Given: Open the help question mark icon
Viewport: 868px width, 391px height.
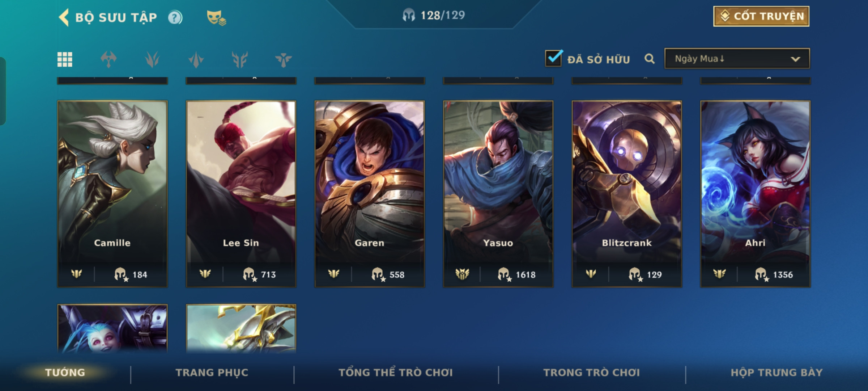Looking at the screenshot, I should [x=175, y=17].
